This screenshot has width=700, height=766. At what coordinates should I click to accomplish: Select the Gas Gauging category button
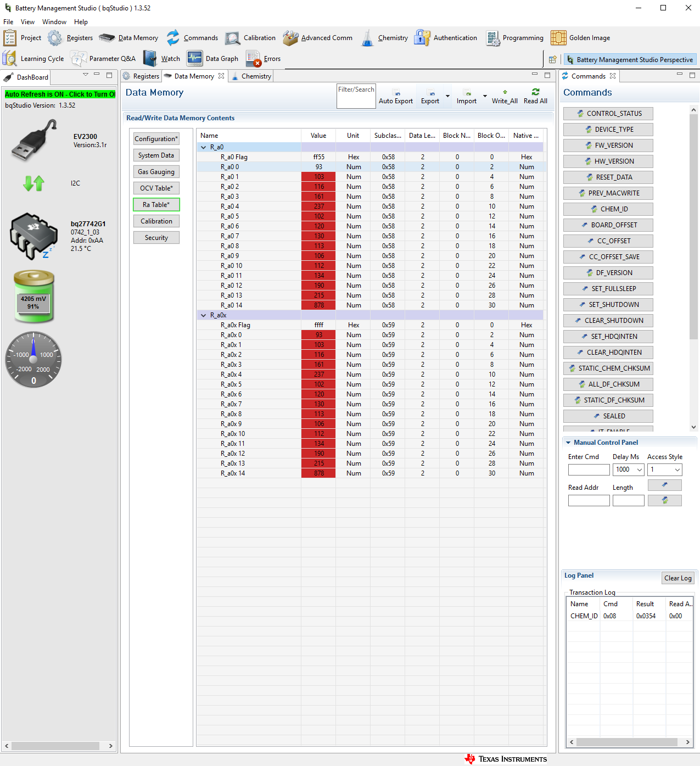pos(156,172)
